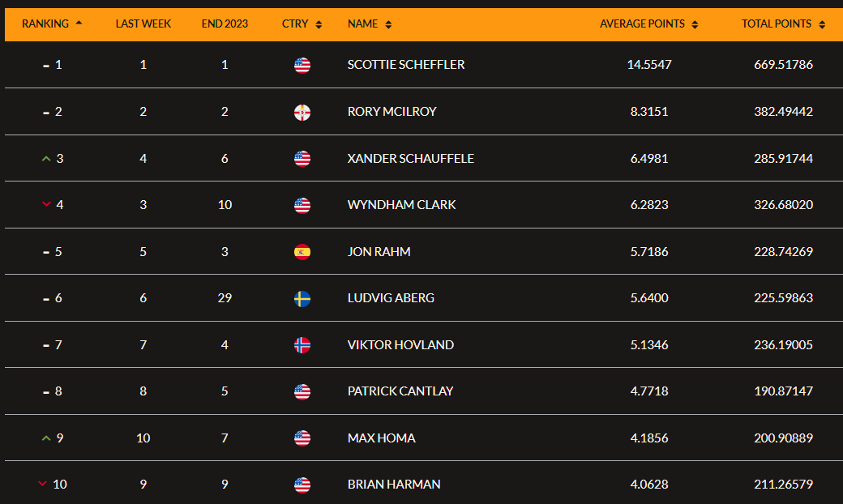Click the green up arrow beside rank 3
The image size is (843, 504).
point(46,159)
